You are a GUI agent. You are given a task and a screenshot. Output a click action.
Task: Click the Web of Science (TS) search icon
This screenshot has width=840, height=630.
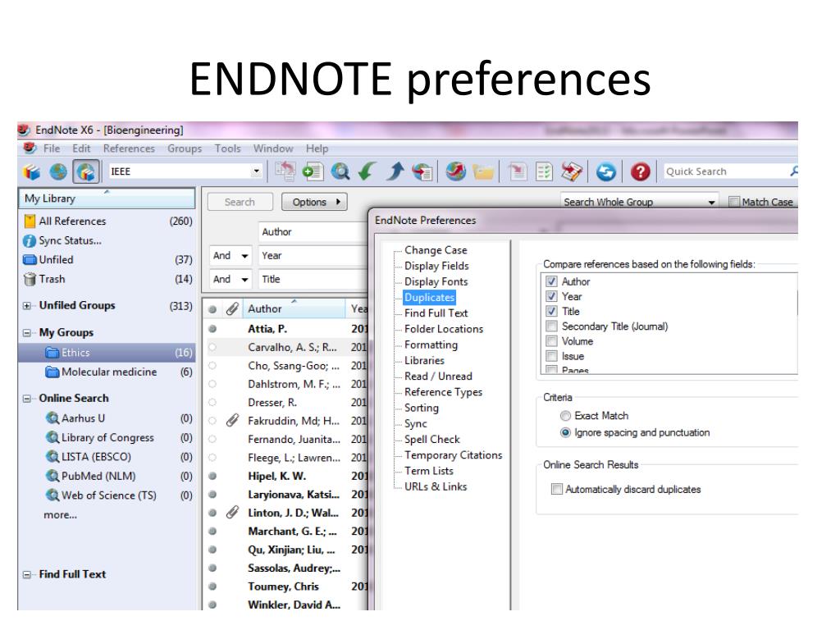(52, 495)
